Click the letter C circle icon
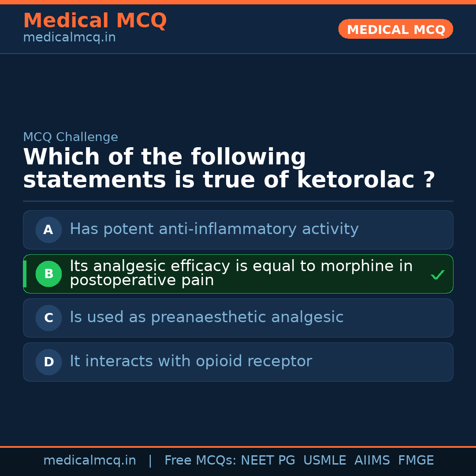476x476 pixels. click(x=48, y=318)
